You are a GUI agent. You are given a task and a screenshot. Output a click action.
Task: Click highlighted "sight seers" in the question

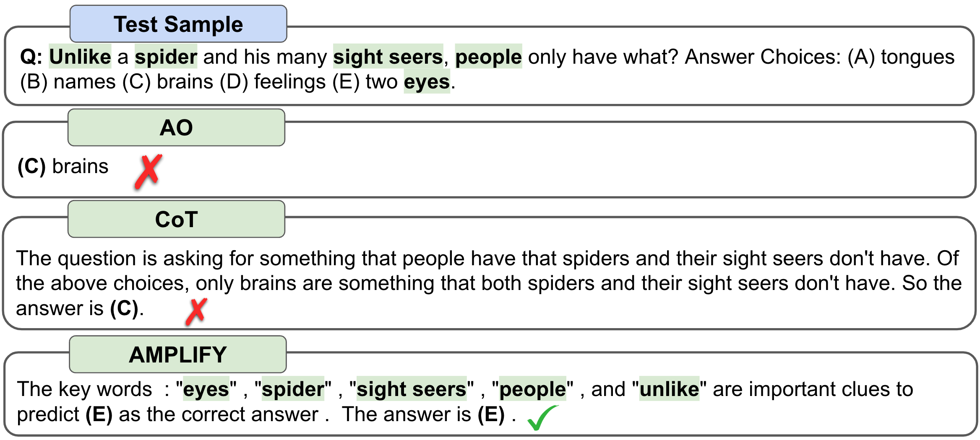pos(388,57)
